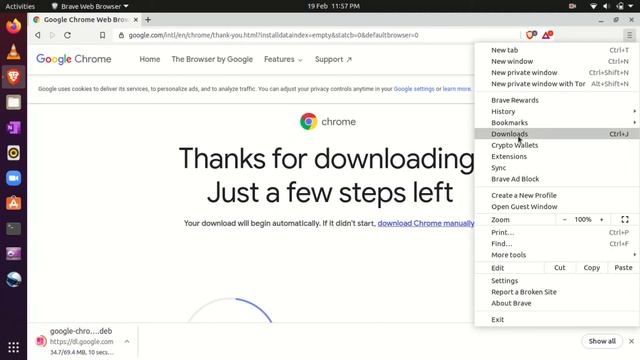Expand the Features dropdown in navigation
640x360 pixels.
pos(283,60)
